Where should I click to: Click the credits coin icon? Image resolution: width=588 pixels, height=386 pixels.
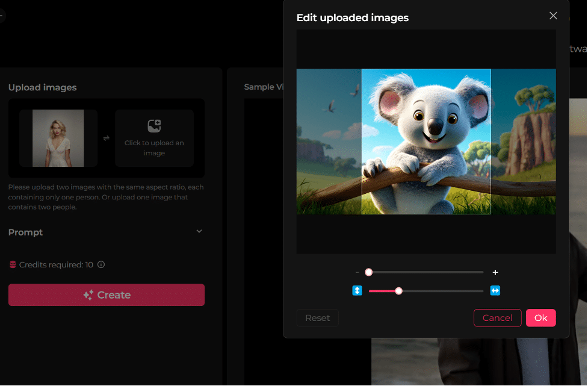coord(13,264)
